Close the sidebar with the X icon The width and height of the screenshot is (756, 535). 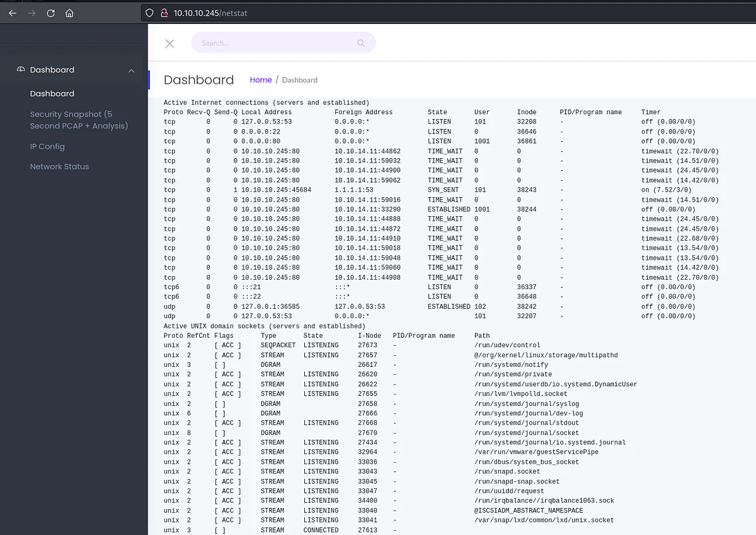(x=169, y=43)
